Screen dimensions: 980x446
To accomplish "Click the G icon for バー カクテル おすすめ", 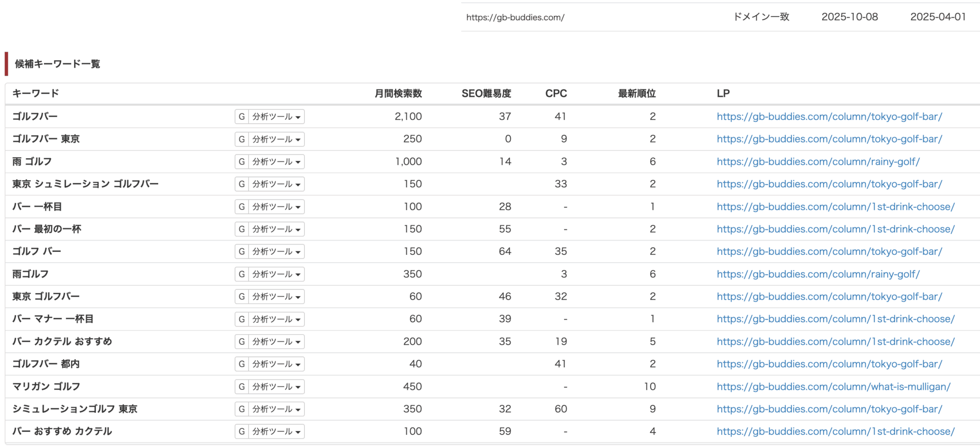I will (x=242, y=341).
